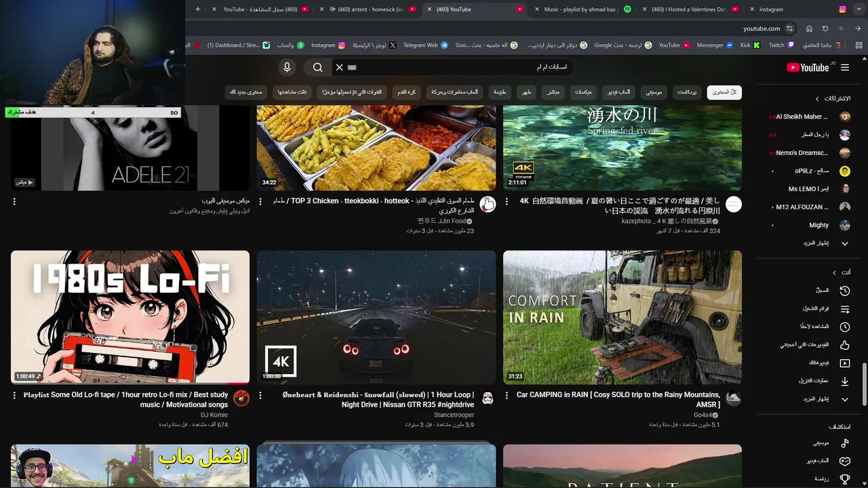Viewport: 868px width, 488px height.
Task: Select the كرة القدم filter chip
Action: click(406, 92)
